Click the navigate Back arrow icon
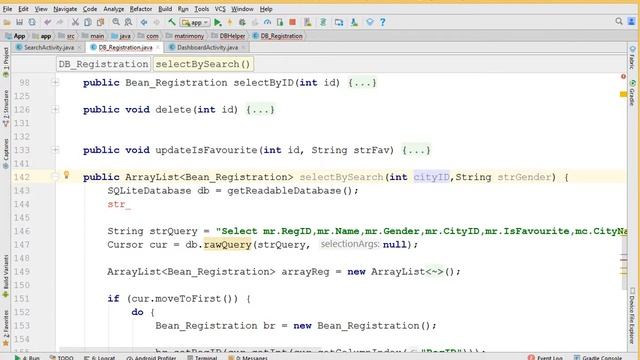This screenshot has width=640, height=360. (144, 22)
